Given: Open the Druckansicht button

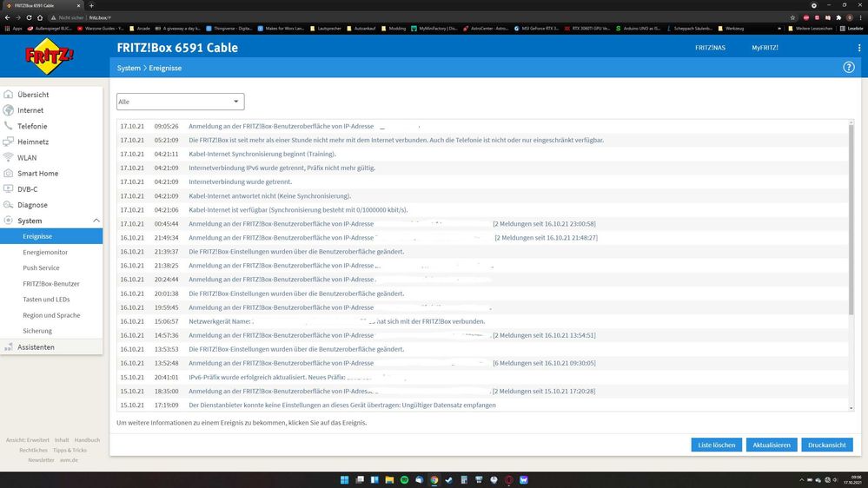Looking at the screenshot, I should pos(827,445).
